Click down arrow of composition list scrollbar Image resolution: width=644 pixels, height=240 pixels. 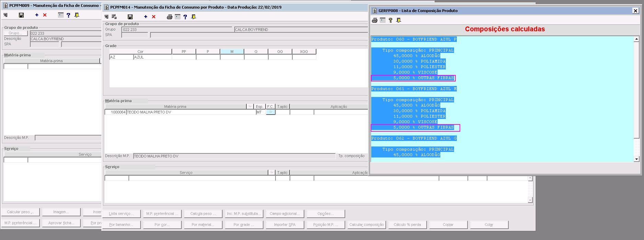[x=636, y=159]
